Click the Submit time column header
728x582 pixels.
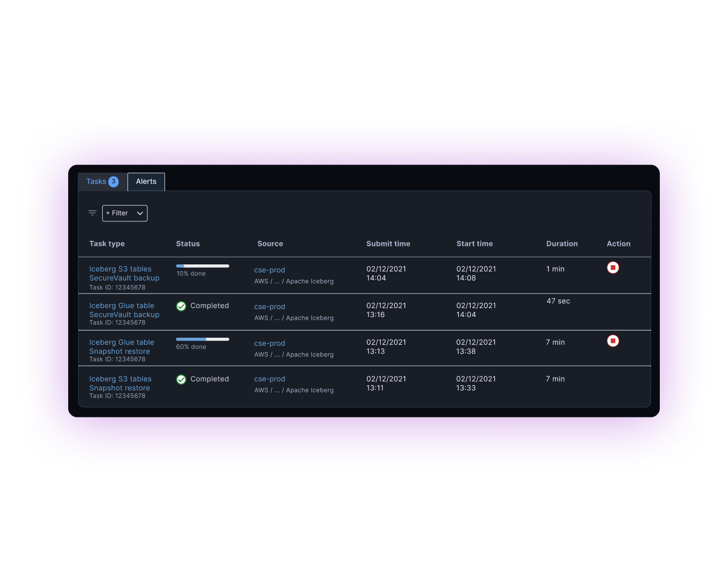[388, 244]
